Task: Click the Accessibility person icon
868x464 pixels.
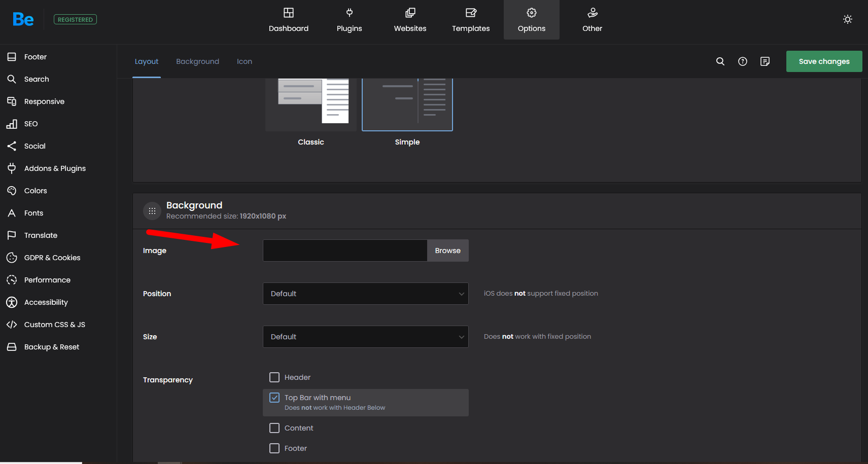Action: click(12, 302)
